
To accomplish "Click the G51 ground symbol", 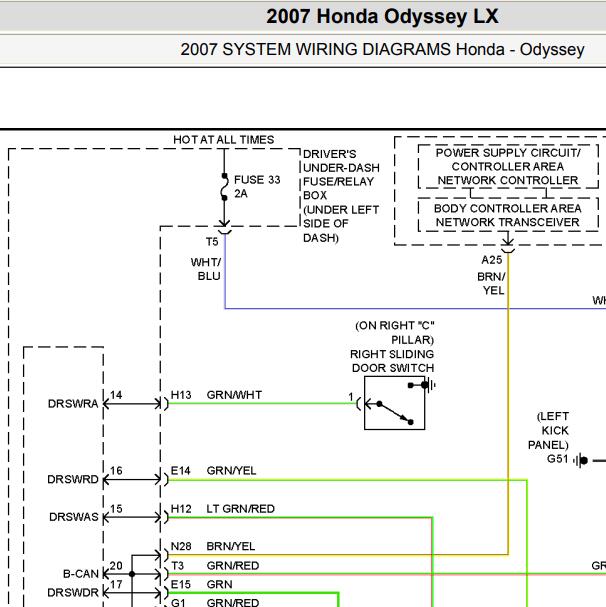I will click(x=580, y=460).
